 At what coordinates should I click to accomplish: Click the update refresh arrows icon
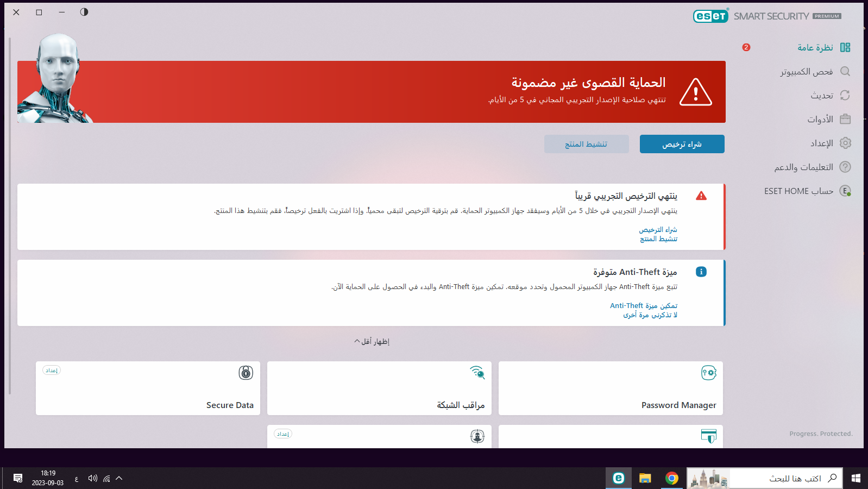tap(845, 95)
